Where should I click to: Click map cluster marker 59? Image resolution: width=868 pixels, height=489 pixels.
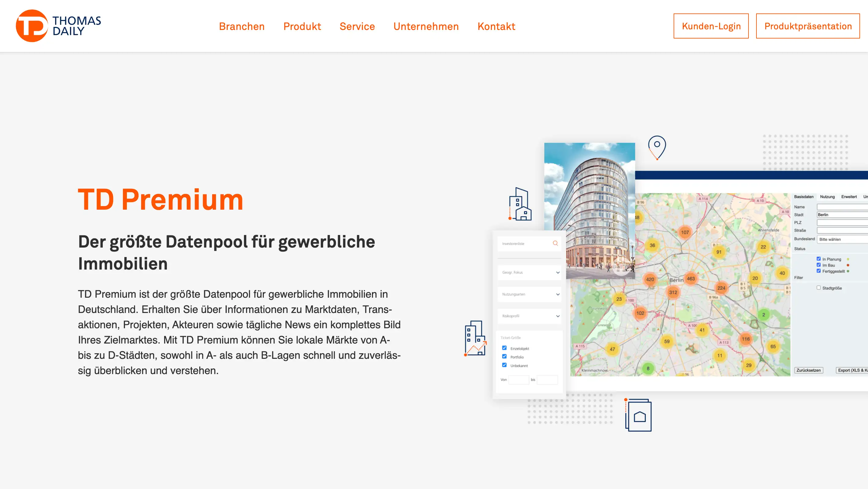pos(667,341)
